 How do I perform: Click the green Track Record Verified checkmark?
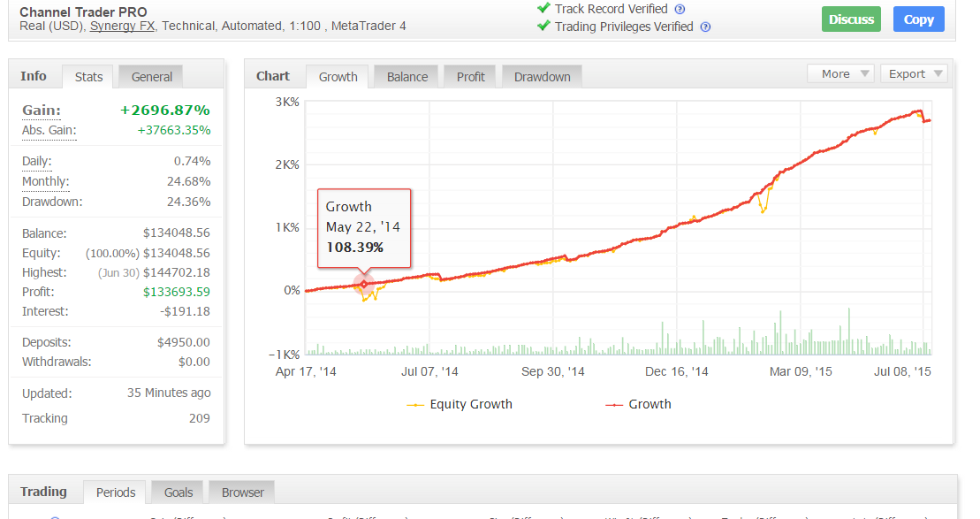[x=543, y=8]
